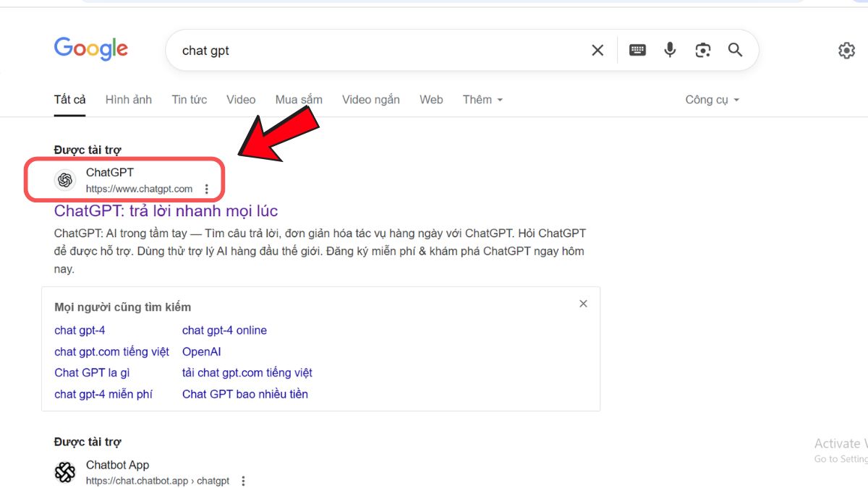Viewport: 868px width, 488px height.
Task: Search for 'Chat GPT la gì'
Action: (92, 373)
